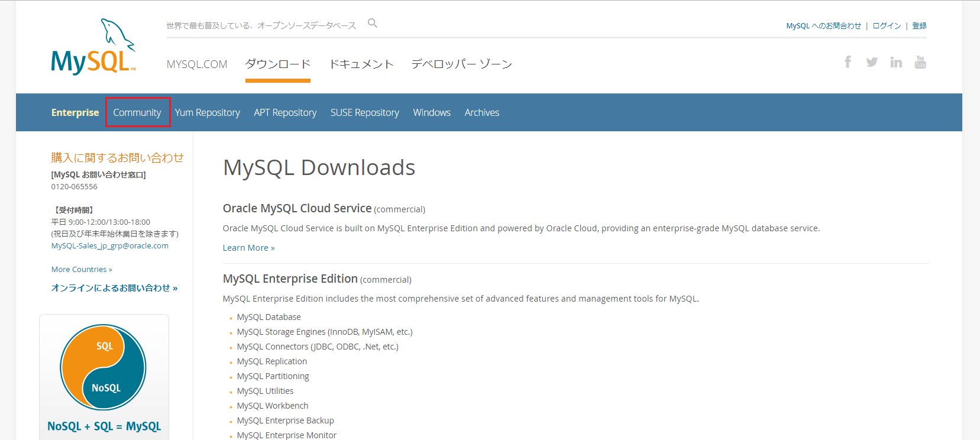Open the APT Repository tab
This screenshot has width=980, height=440.
click(x=285, y=112)
